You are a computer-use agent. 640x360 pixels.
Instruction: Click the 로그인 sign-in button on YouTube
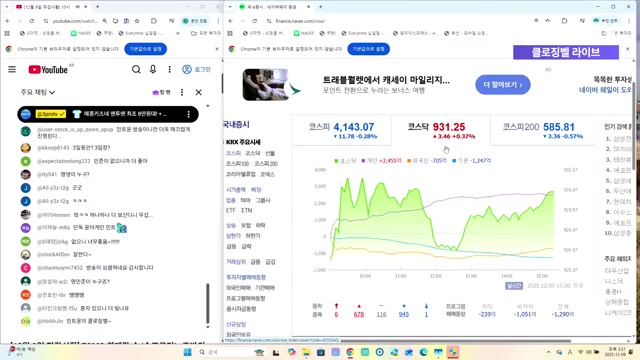[x=197, y=69]
